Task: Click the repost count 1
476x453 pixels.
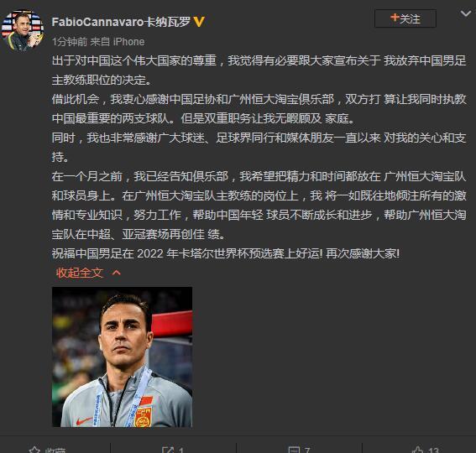Action: click(x=181, y=450)
